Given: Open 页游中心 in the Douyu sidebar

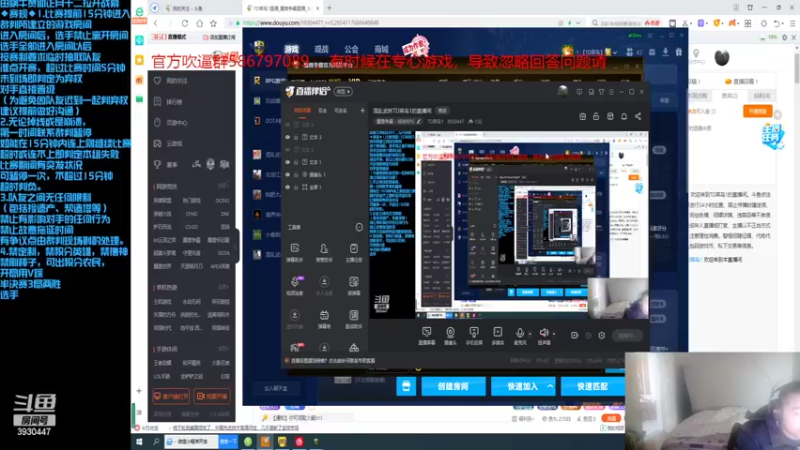Looking at the screenshot, I should pyautogui.click(x=177, y=123).
